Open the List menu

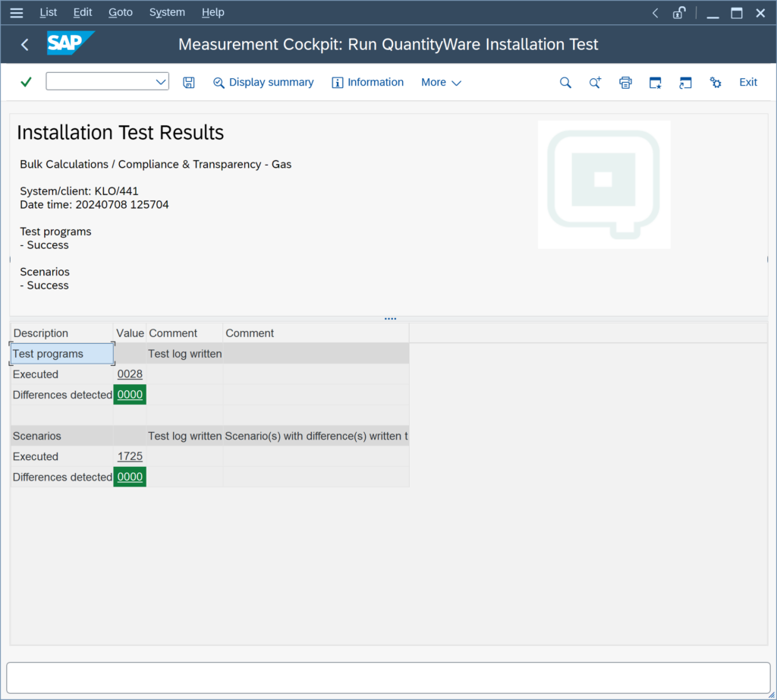48,12
